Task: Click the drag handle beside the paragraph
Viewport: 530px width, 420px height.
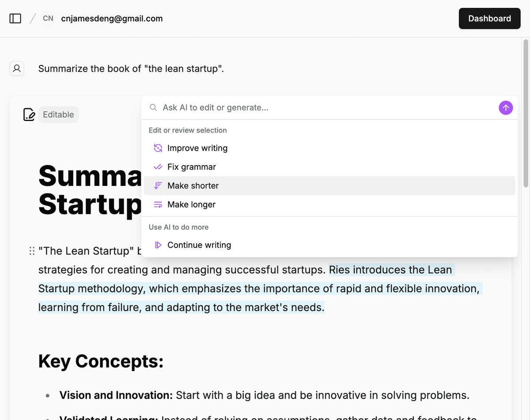Action: pyautogui.click(x=32, y=251)
